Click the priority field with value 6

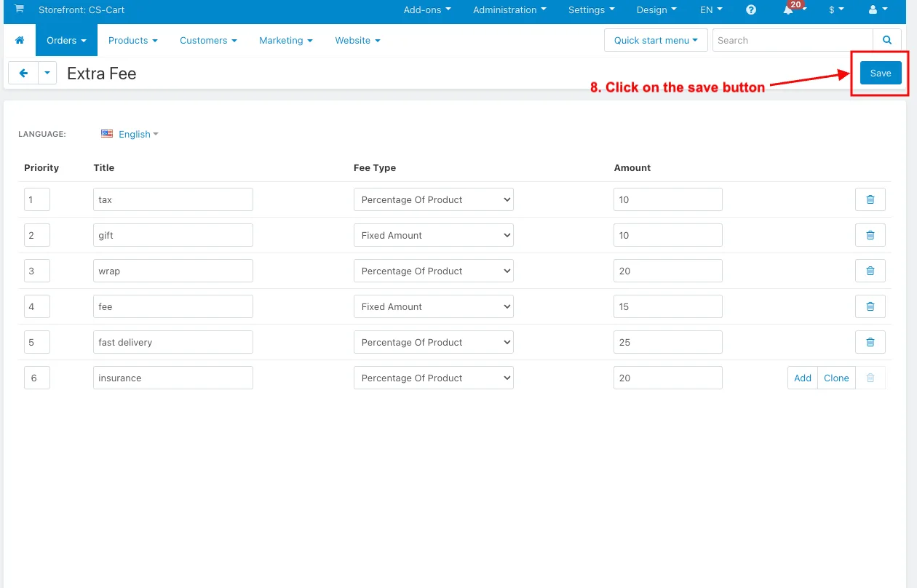(37, 378)
